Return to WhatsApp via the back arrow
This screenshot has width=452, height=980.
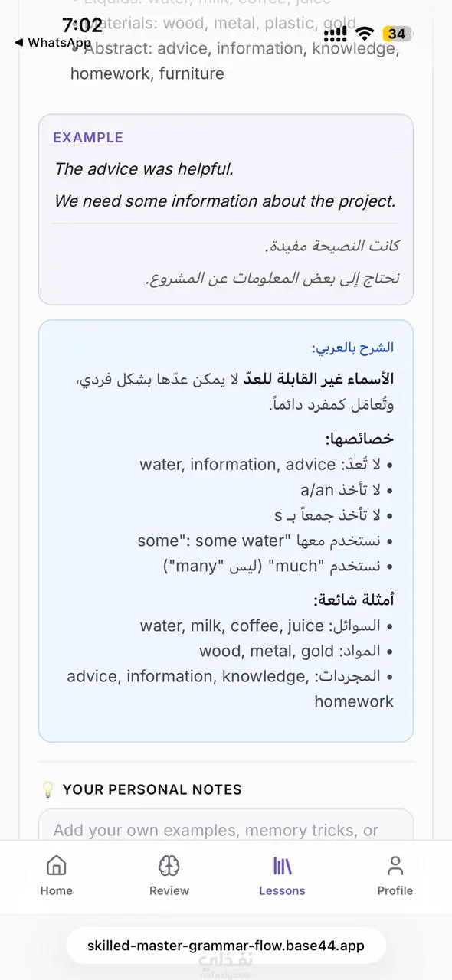[x=18, y=43]
